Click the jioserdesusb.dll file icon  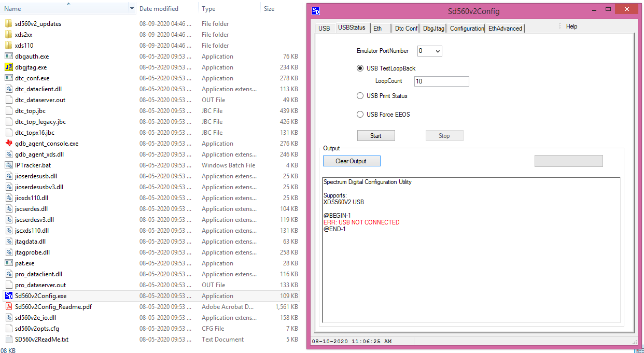coord(8,176)
